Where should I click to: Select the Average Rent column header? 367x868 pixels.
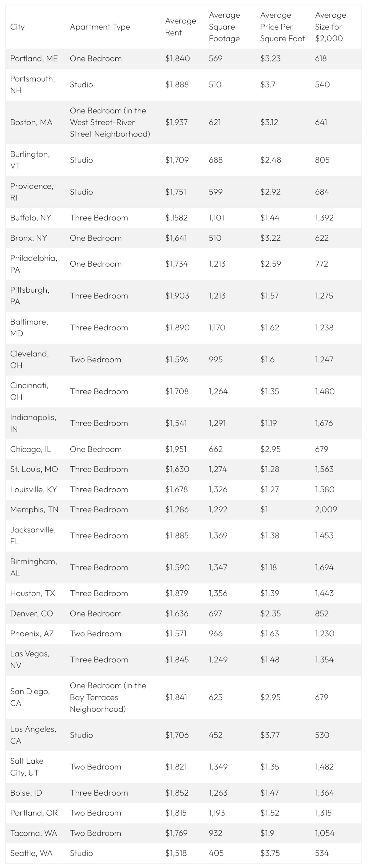pyautogui.click(x=180, y=27)
